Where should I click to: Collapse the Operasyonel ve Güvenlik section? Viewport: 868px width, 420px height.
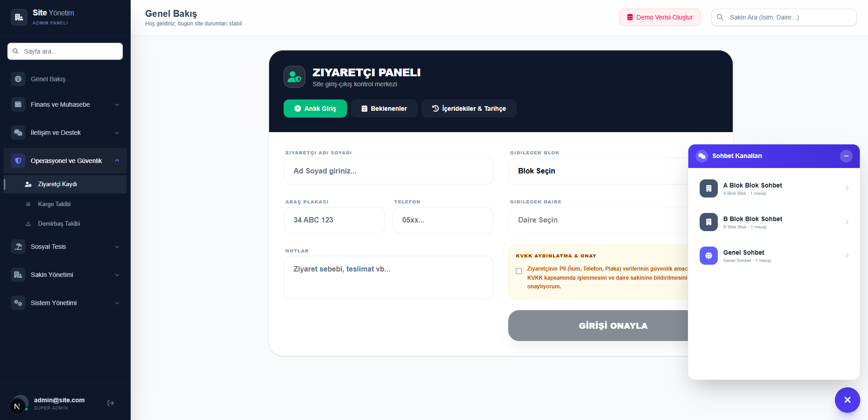click(x=65, y=161)
